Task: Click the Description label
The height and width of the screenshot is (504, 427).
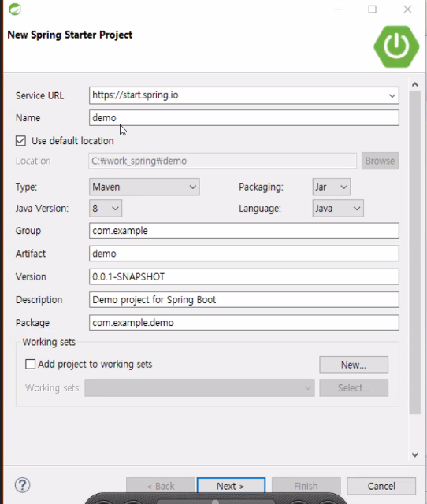Action: click(x=39, y=299)
